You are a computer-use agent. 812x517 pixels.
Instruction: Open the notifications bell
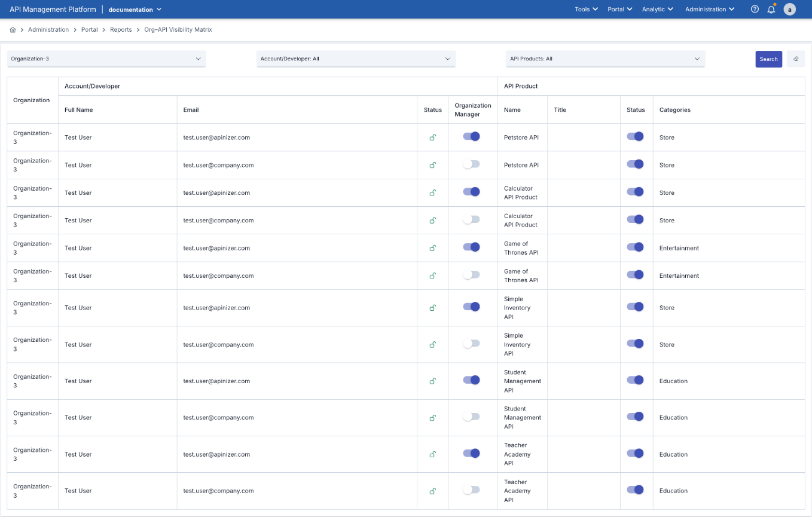[x=771, y=9]
